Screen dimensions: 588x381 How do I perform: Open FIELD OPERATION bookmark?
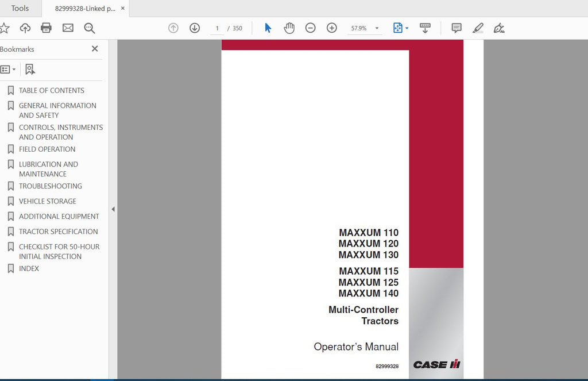(47, 149)
